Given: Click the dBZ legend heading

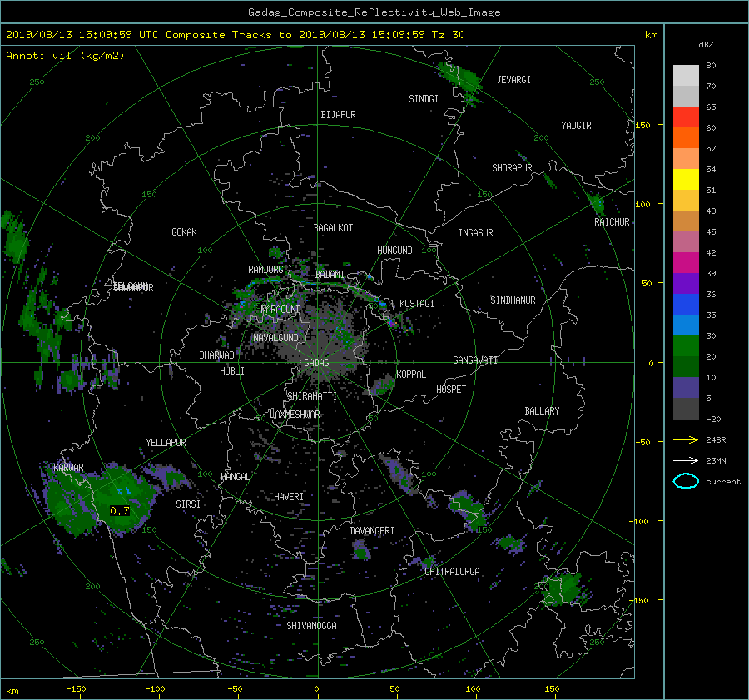Looking at the screenshot, I should click(706, 45).
